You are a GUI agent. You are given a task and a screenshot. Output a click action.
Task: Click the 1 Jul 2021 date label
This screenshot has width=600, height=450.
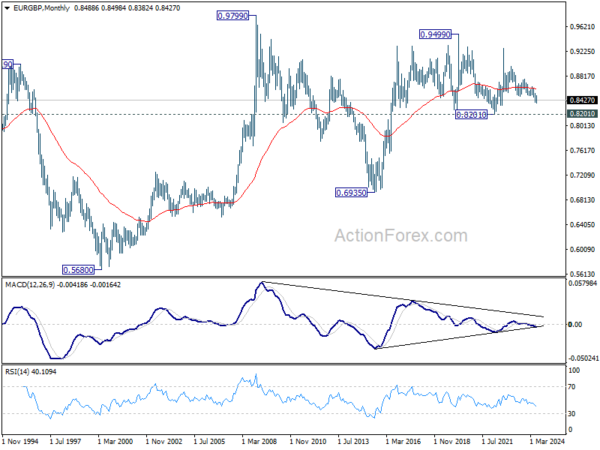pos(497,442)
